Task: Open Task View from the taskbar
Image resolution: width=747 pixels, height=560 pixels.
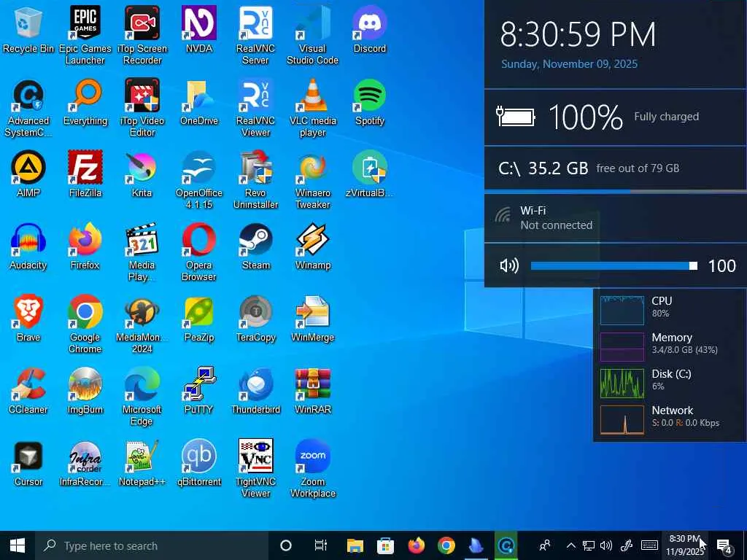Action: click(x=321, y=545)
